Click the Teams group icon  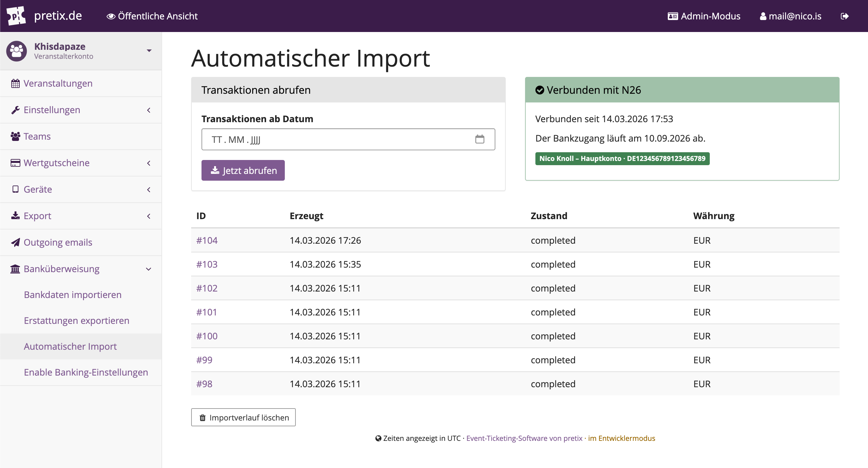click(15, 136)
